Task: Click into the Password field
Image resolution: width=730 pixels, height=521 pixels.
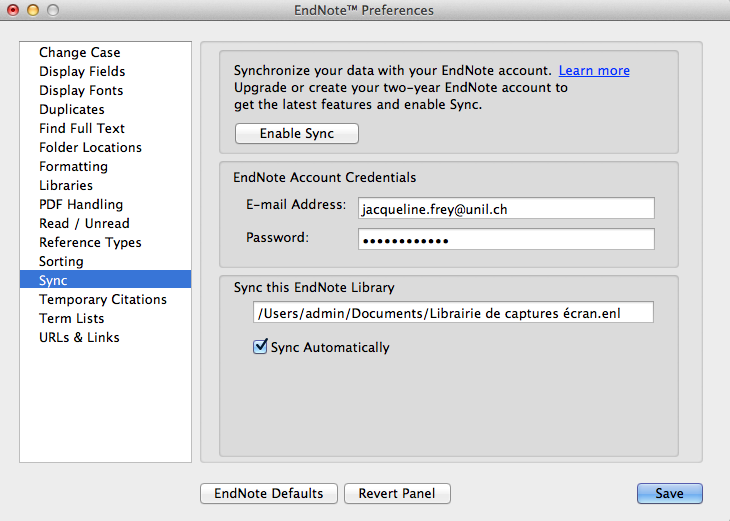Action: pos(506,239)
